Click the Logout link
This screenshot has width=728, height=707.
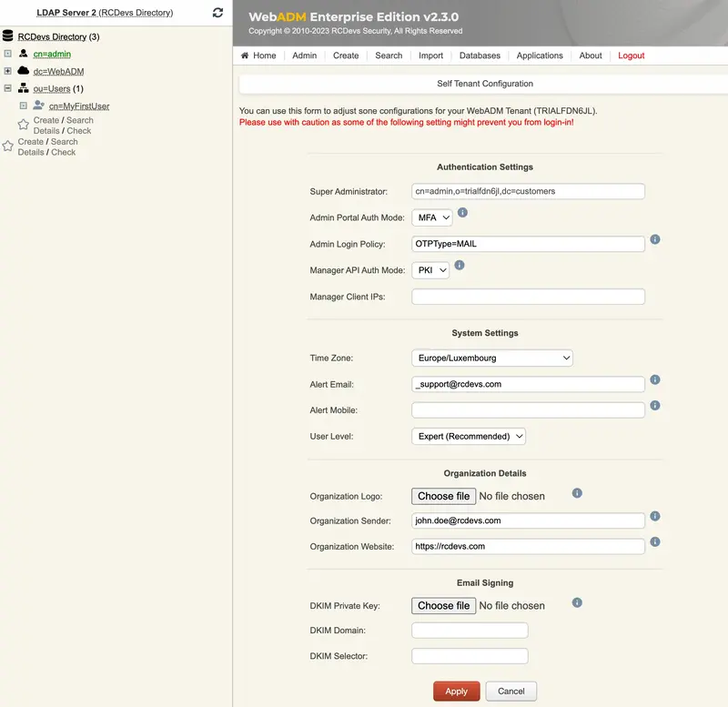pyautogui.click(x=631, y=56)
